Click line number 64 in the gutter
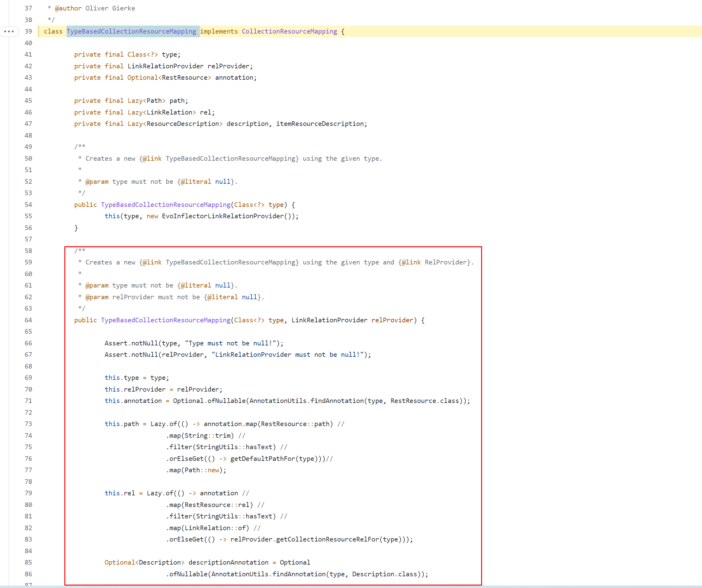The width and height of the screenshot is (702, 588). click(x=28, y=320)
